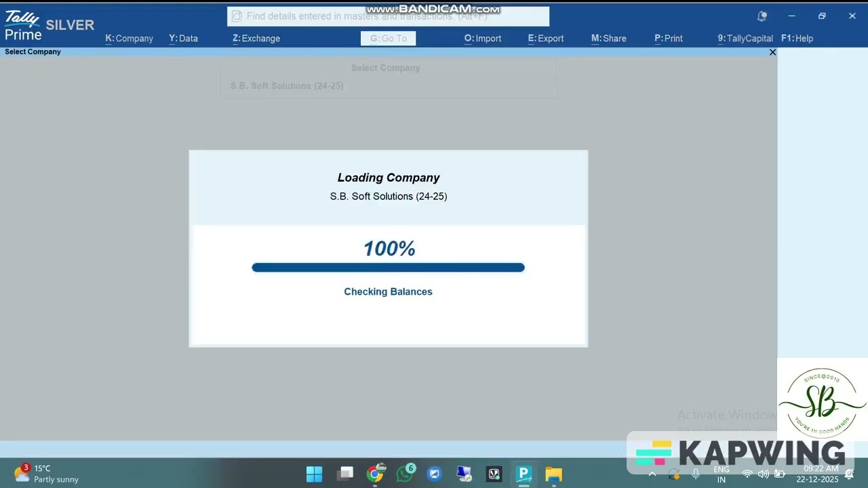Click the G: Go To button

point(388,39)
